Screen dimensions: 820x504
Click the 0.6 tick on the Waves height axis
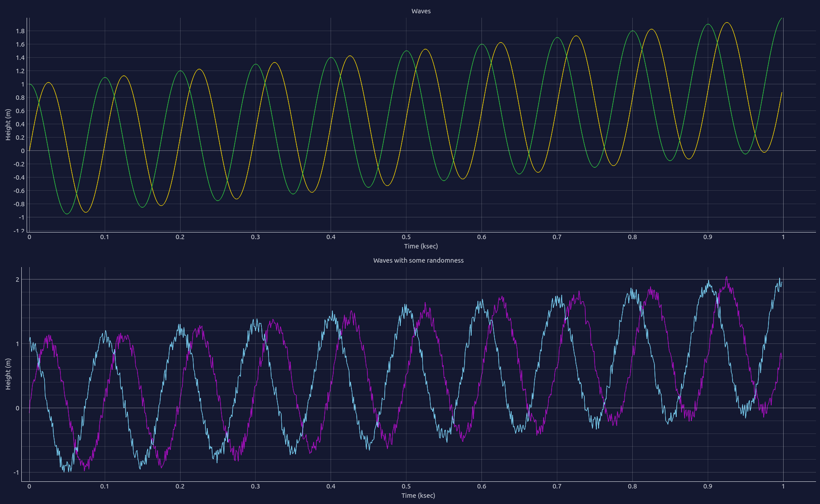point(20,111)
